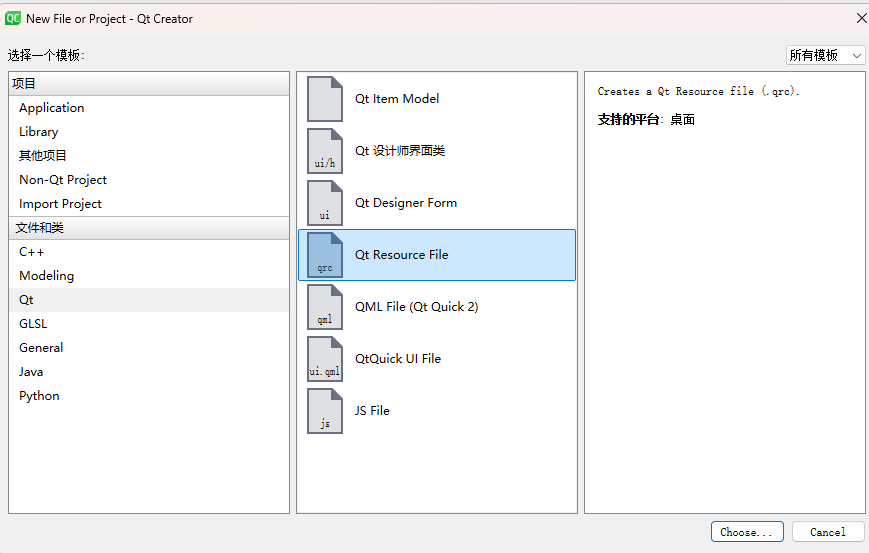Click the ui/h Qt 设计师界面类 icon

(325, 151)
